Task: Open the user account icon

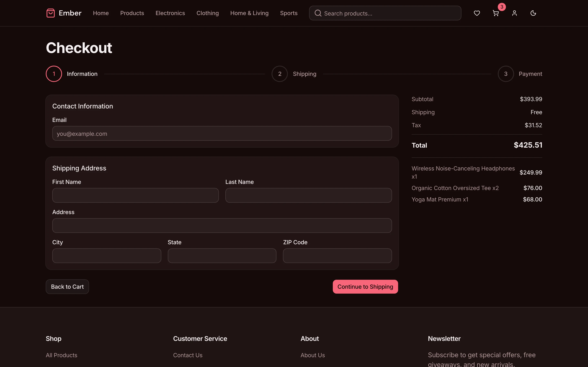Action: pos(514,13)
